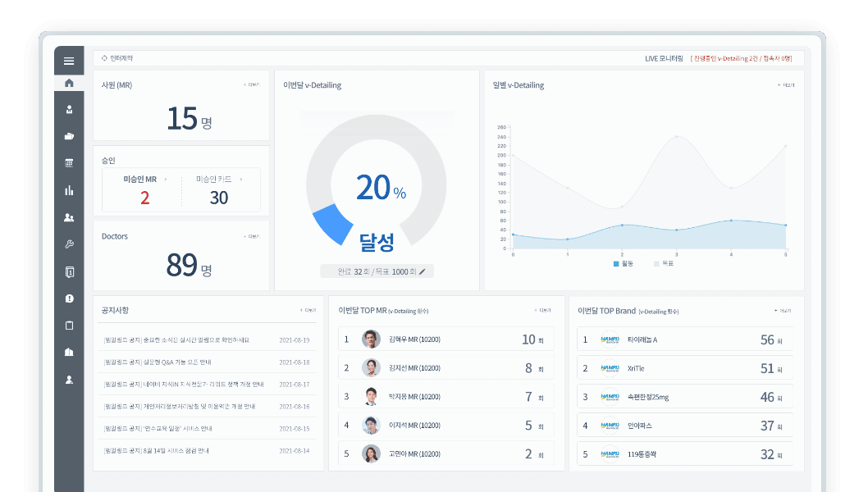Viewport: 868px width, 492px height.
Task: Click 이지석 MR's profile photo
Action: pos(371,425)
